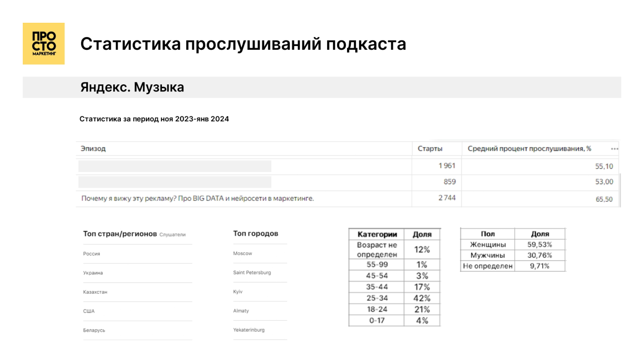Image resolution: width=644 pixels, height=363 pixels.
Task: Click the 1% share cell
Action: pyautogui.click(x=422, y=264)
